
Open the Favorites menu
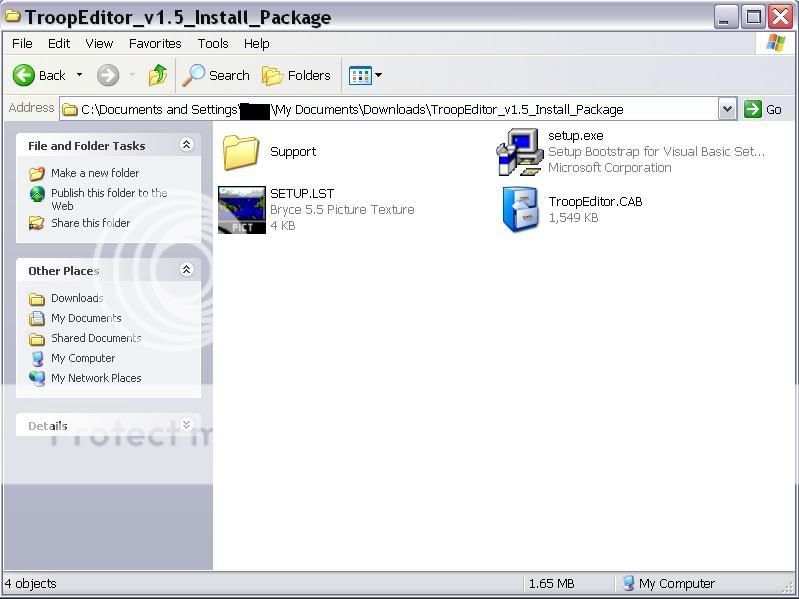point(155,43)
